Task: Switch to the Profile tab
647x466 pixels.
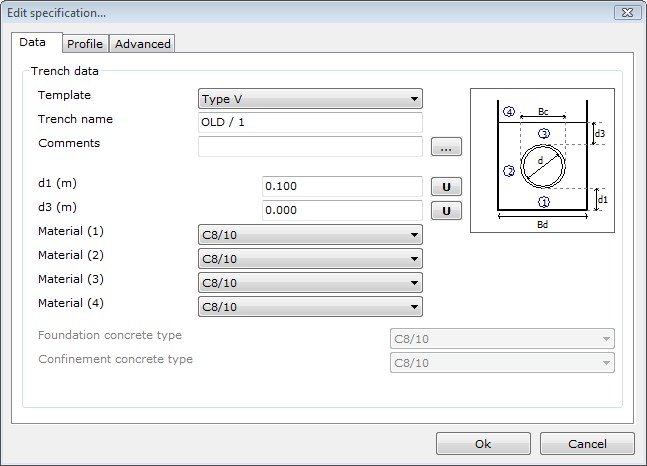Action: point(85,44)
